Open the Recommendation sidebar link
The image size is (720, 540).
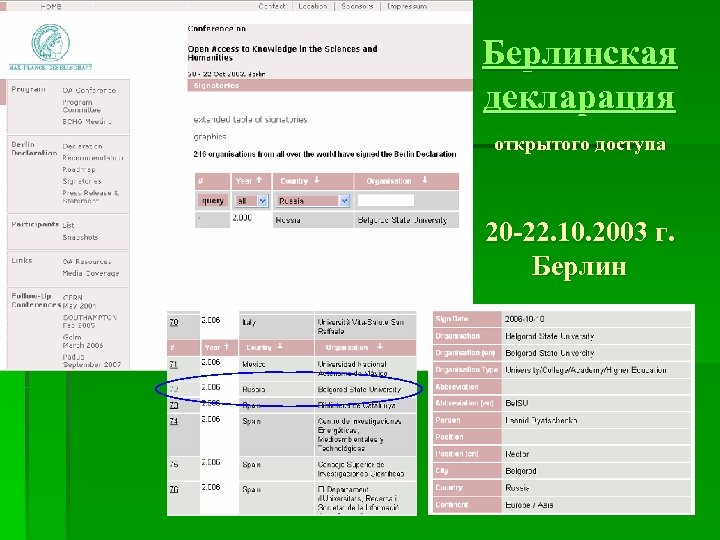(93, 158)
